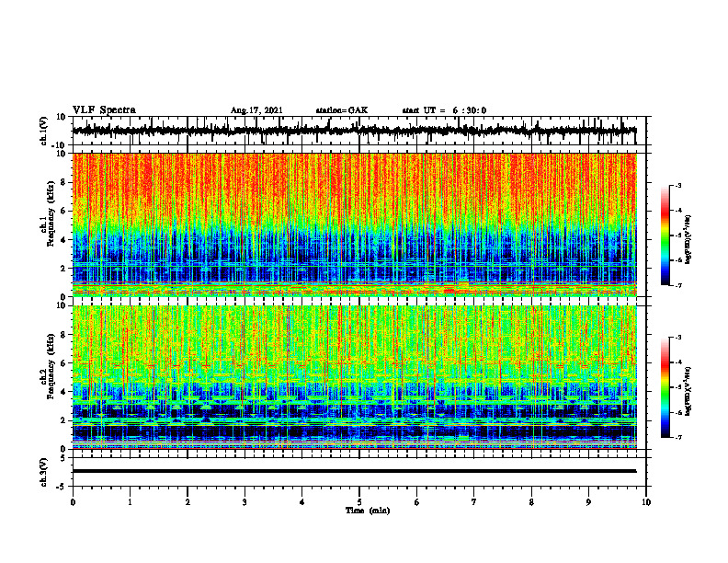728x563 pixels.
Task: Click the ch.2 color scale bar
Action: 665,387
